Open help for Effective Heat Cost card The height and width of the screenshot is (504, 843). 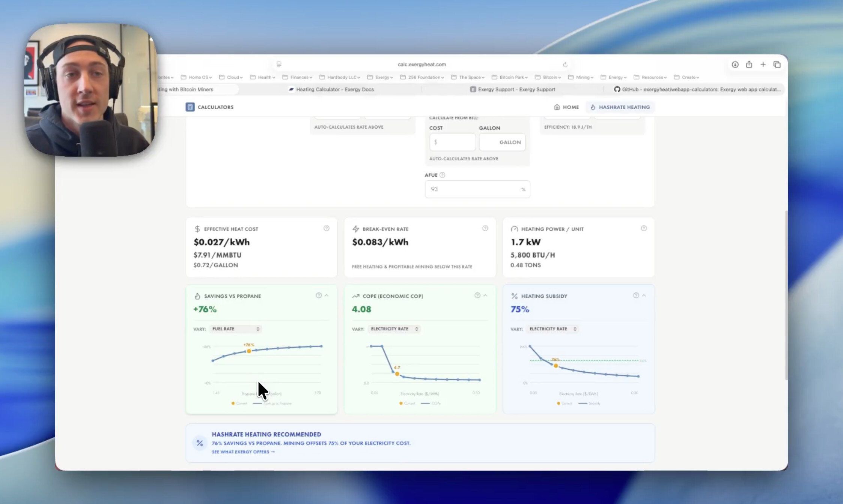[x=327, y=228]
